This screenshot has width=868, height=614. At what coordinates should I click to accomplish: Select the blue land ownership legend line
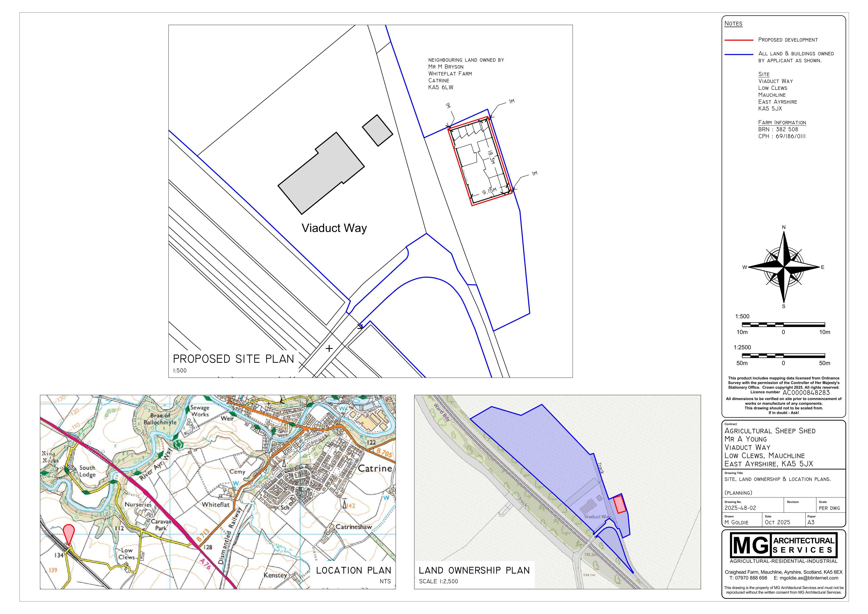pyautogui.click(x=739, y=54)
